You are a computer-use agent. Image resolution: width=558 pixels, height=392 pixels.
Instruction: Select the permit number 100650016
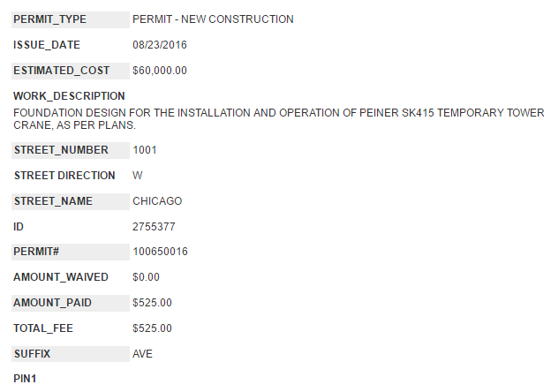tap(161, 252)
